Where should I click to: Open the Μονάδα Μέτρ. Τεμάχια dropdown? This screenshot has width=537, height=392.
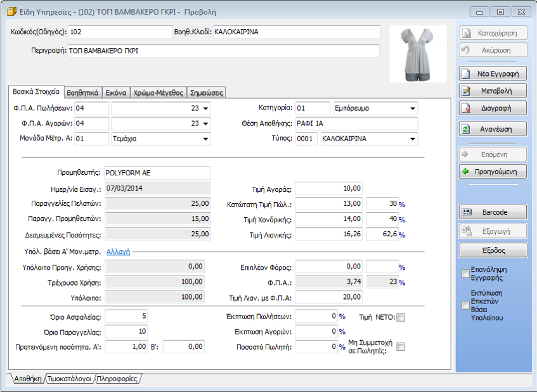click(206, 139)
